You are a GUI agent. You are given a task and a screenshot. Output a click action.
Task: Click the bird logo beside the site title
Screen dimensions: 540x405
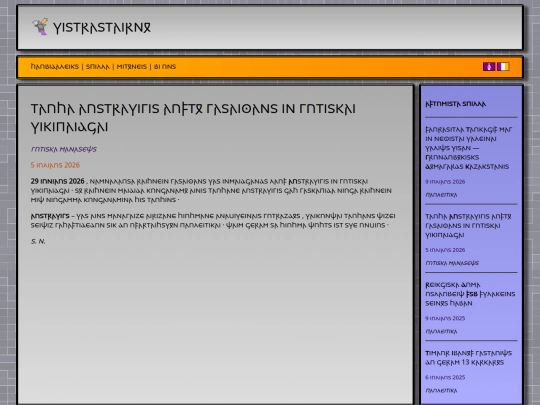tap(40, 27)
